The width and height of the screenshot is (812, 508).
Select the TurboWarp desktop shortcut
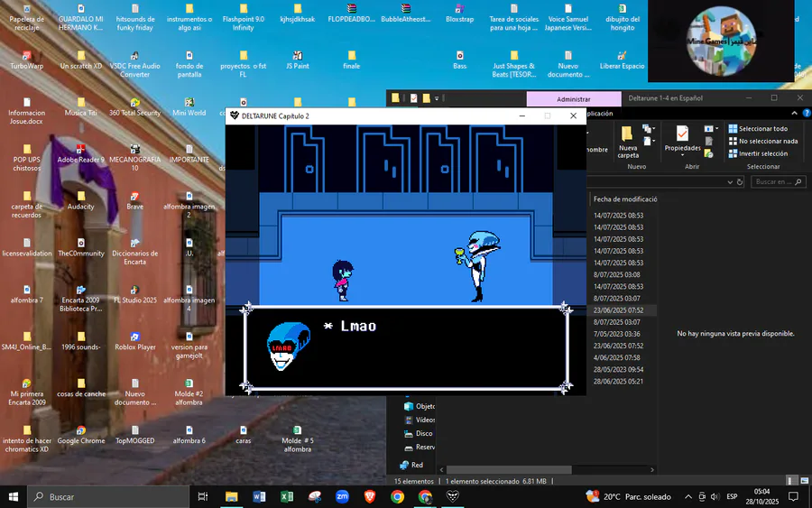27,60
